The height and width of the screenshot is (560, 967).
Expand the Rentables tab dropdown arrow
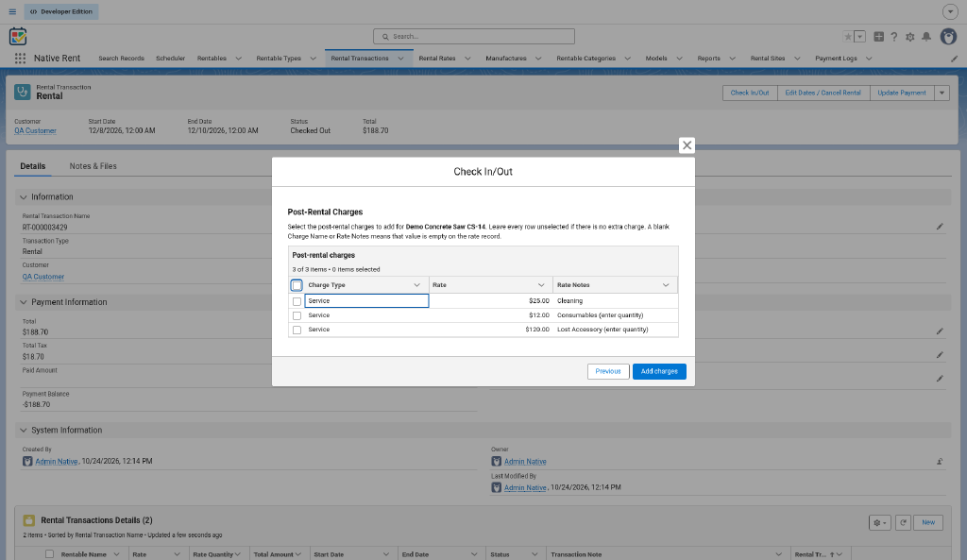pyautogui.click(x=239, y=59)
